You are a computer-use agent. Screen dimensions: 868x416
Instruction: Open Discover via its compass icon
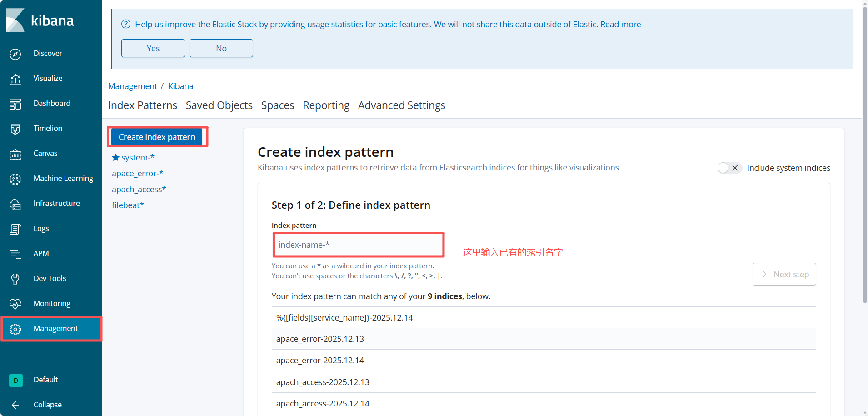click(x=15, y=54)
